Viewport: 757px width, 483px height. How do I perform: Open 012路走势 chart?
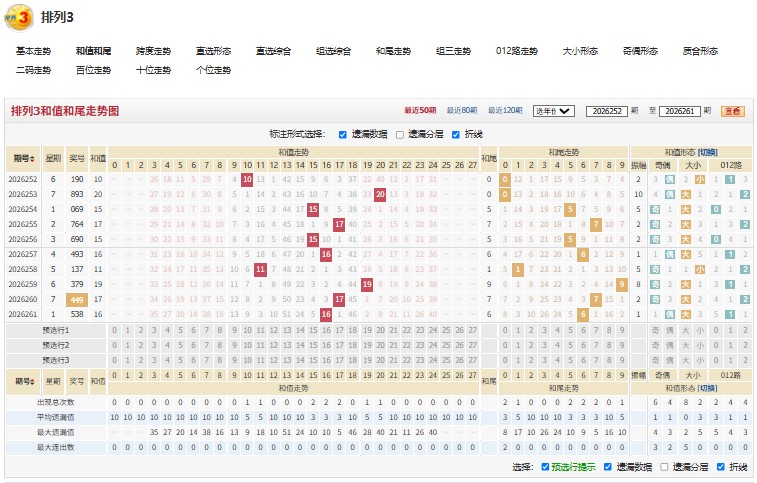pyautogui.click(x=517, y=51)
